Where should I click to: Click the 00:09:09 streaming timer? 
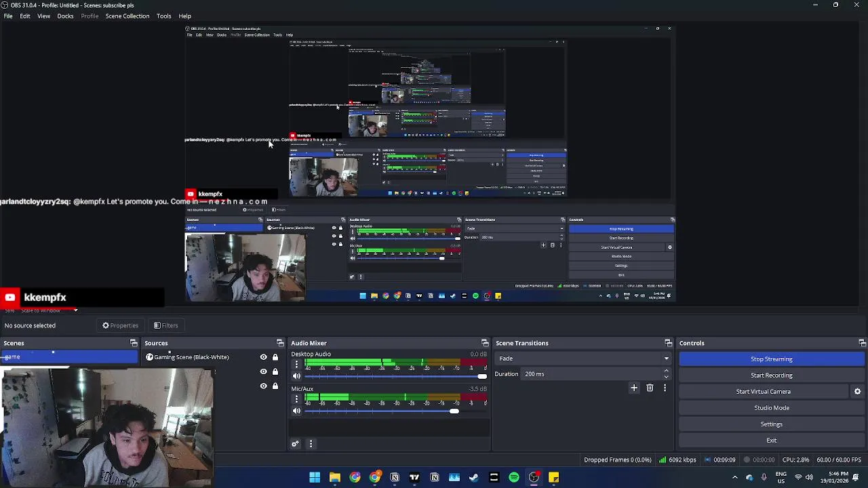[719, 460]
